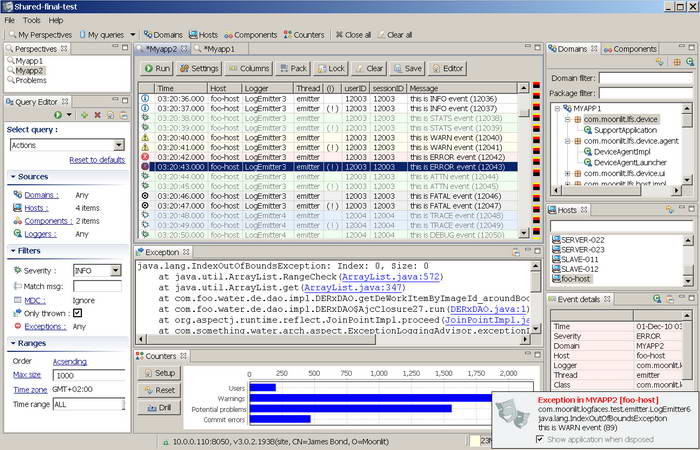Toggle the Only thrown checkbox
Screen dimensions: 700x450
tap(78, 313)
